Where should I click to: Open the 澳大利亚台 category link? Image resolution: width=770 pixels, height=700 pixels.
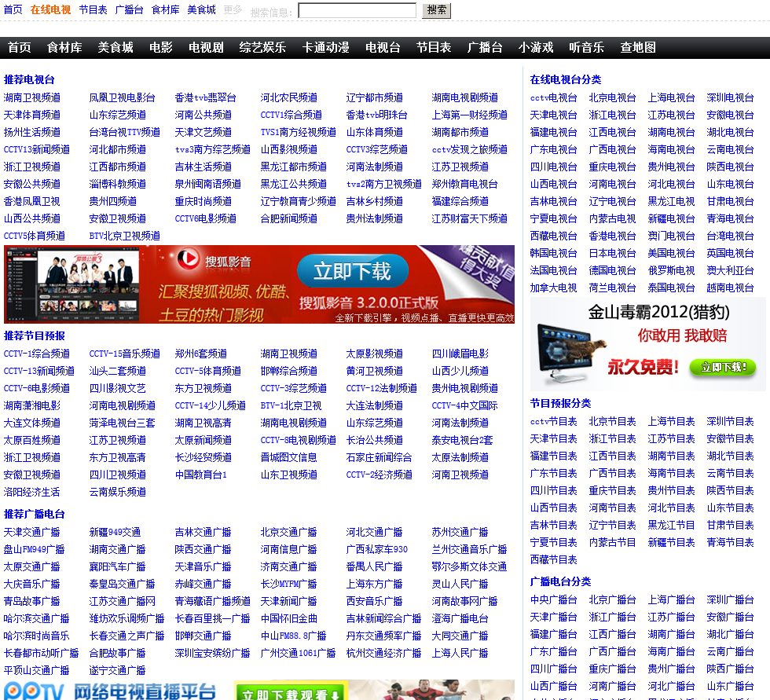pos(730,270)
